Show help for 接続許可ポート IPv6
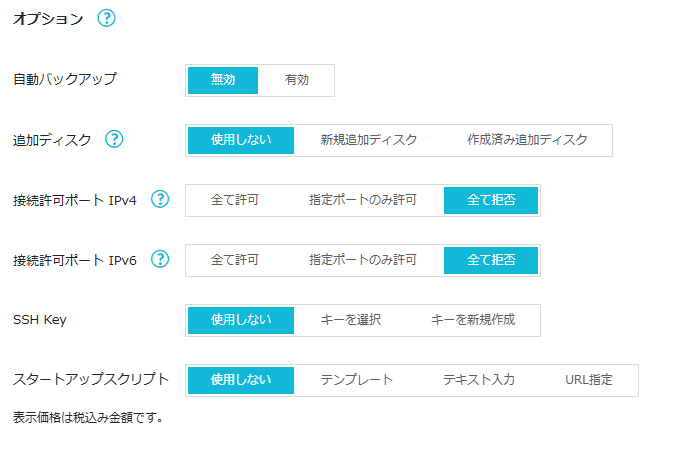The width and height of the screenshot is (694, 451). tap(160, 259)
